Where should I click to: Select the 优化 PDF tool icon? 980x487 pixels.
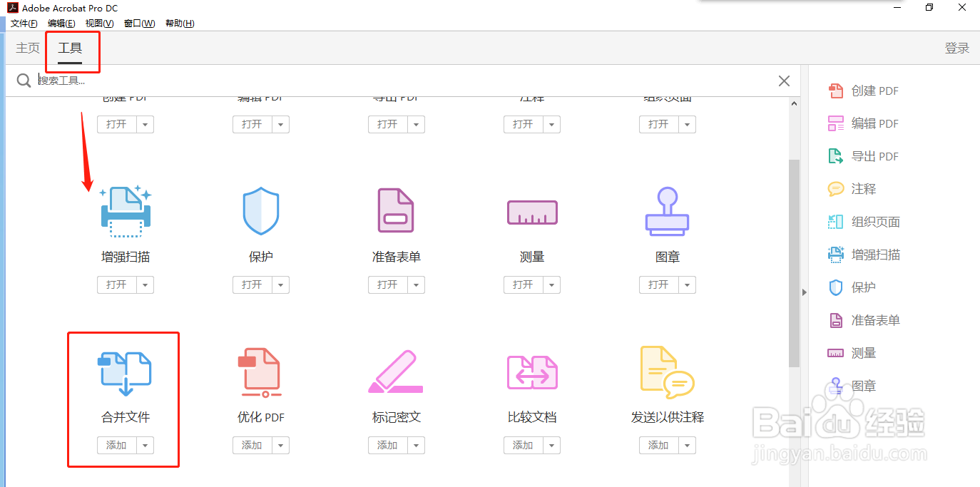pos(260,371)
